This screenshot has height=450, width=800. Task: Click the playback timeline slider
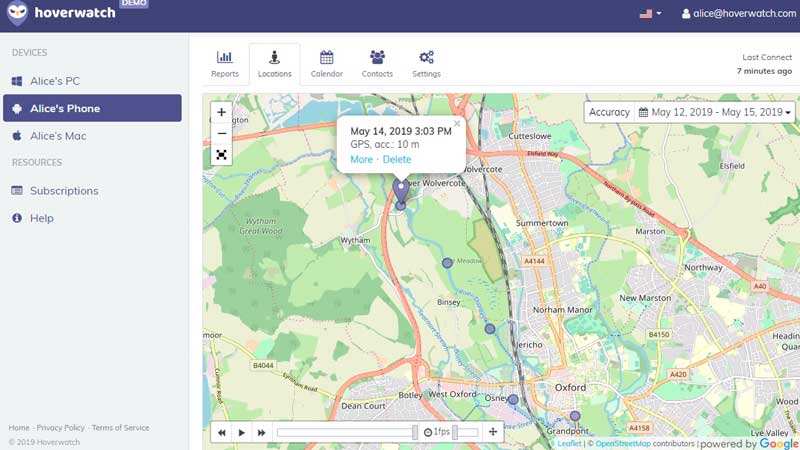tap(347, 433)
